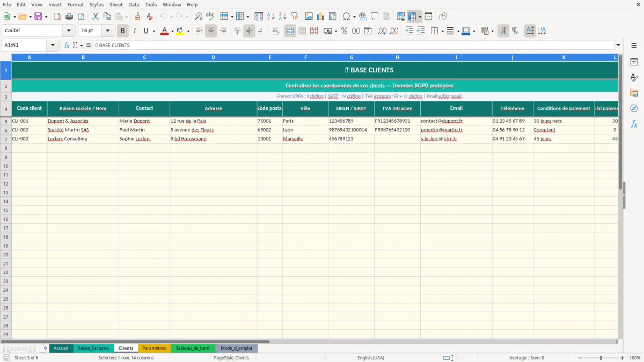Click the Copy icon
The image size is (644, 362).
[107, 17]
